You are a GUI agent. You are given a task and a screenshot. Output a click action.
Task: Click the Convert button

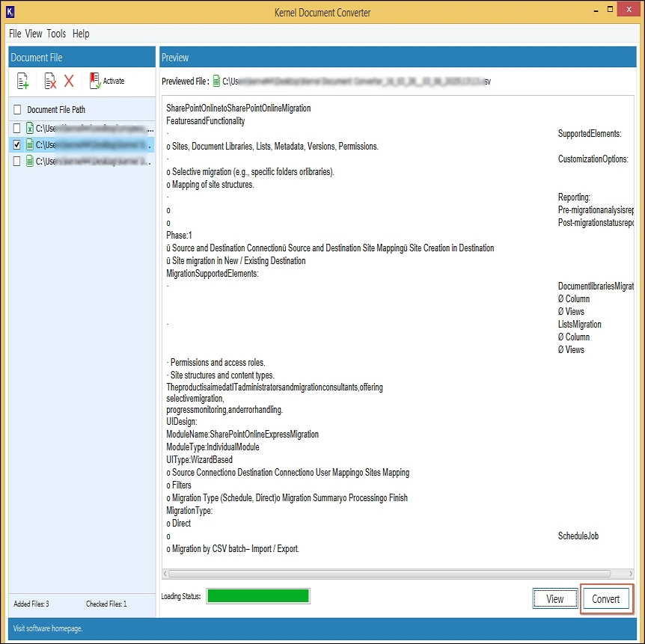point(605,599)
